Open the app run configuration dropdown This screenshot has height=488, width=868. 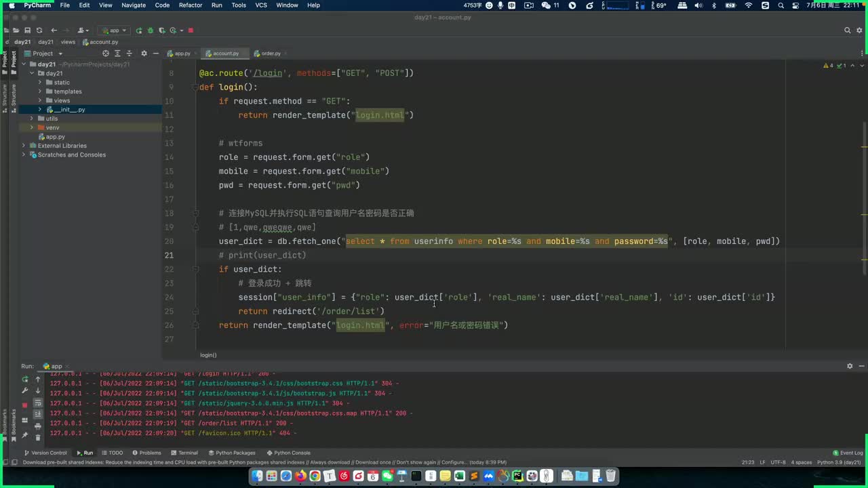tap(114, 30)
